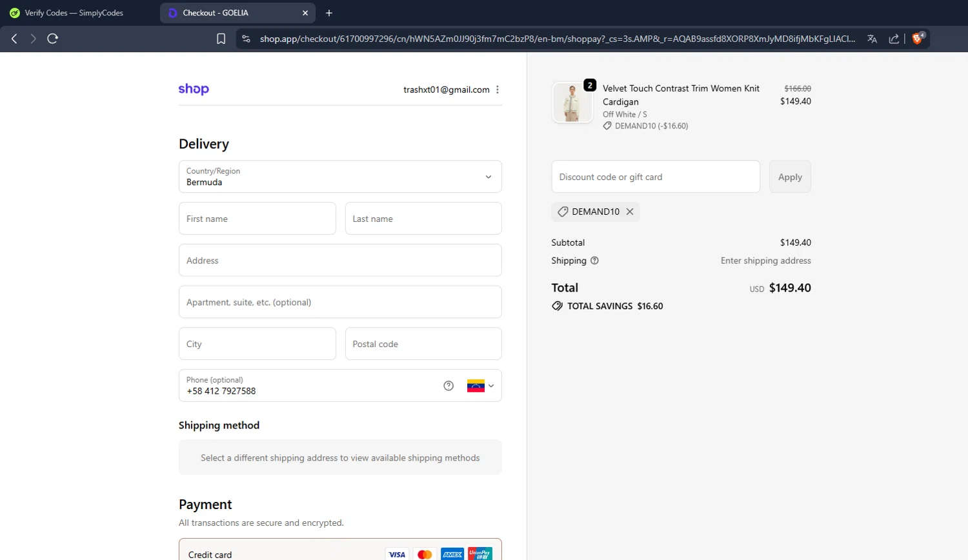Click the American Express icon
The height and width of the screenshot is (560, 968).
[x=452, y=554]
